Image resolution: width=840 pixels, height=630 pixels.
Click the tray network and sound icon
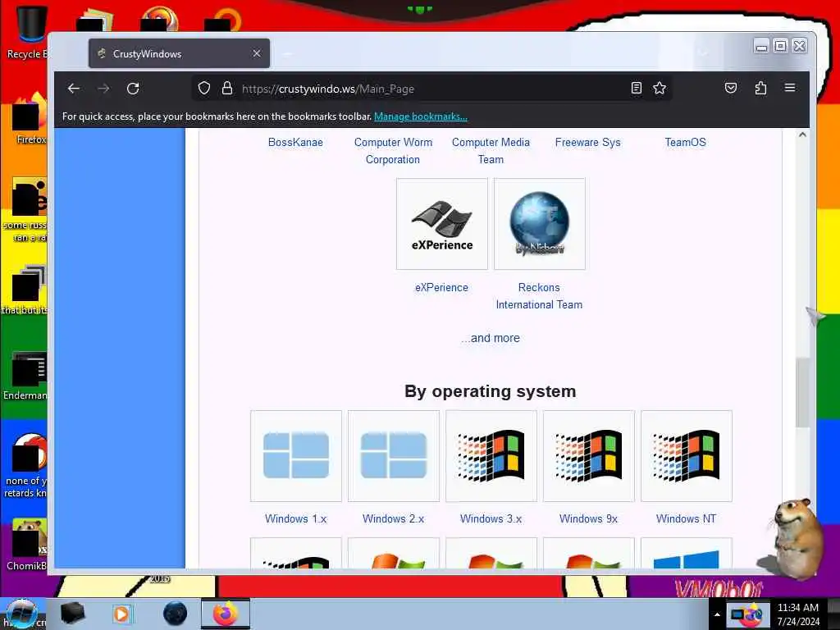pyautogui.click(x=747, y=614)
